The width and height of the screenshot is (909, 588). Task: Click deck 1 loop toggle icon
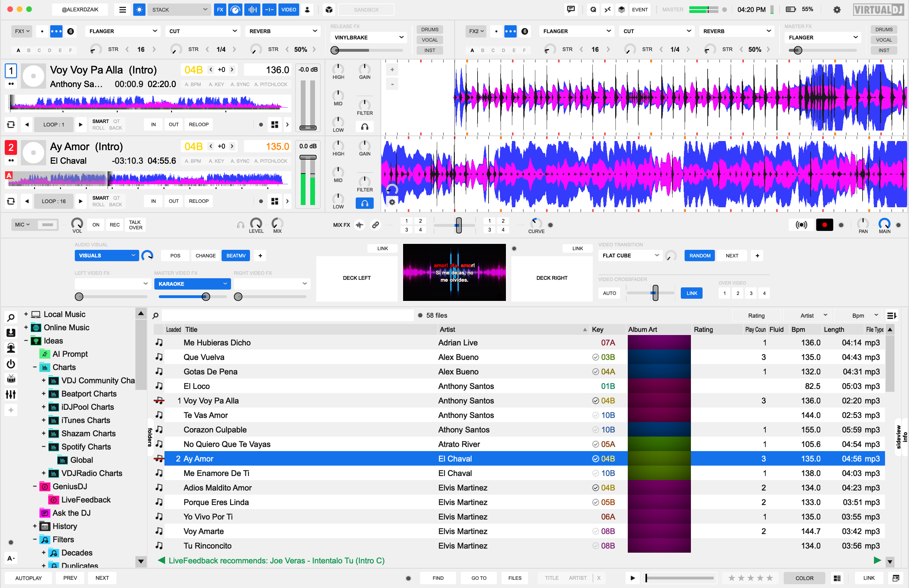11,125
